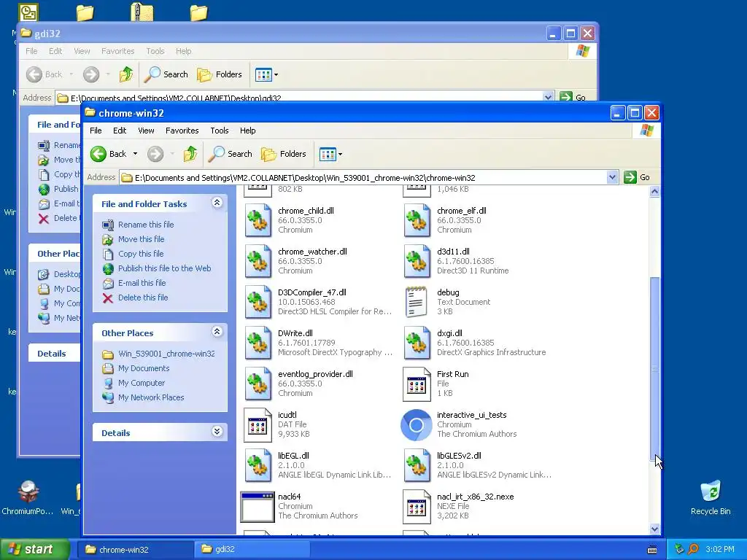
Task: Open Help menu in chrome-win32
Action: pos(248,131)
